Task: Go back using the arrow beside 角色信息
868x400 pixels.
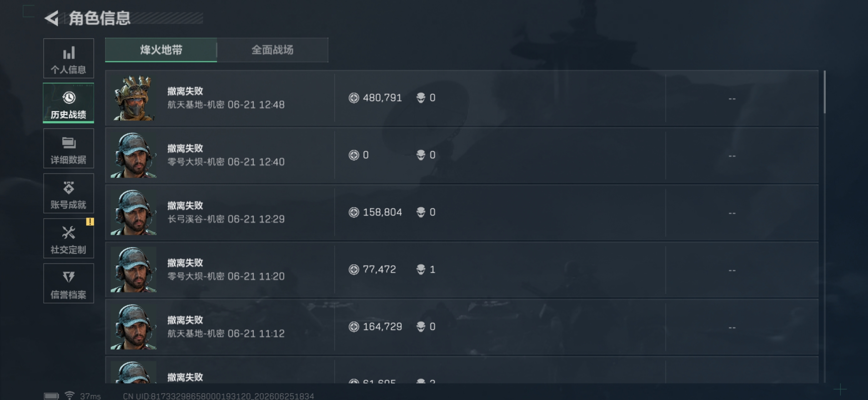Action: 52,18
